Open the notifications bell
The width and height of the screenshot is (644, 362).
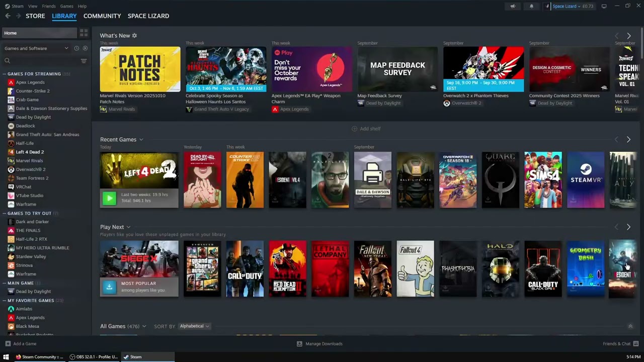point(531,6)
